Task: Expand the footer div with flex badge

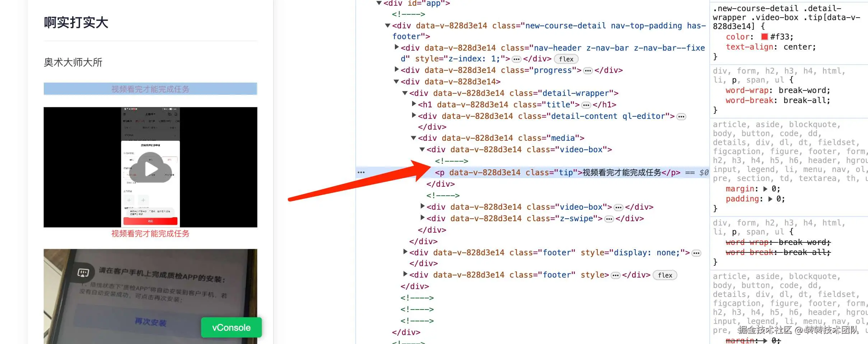Action: [405, 274]
